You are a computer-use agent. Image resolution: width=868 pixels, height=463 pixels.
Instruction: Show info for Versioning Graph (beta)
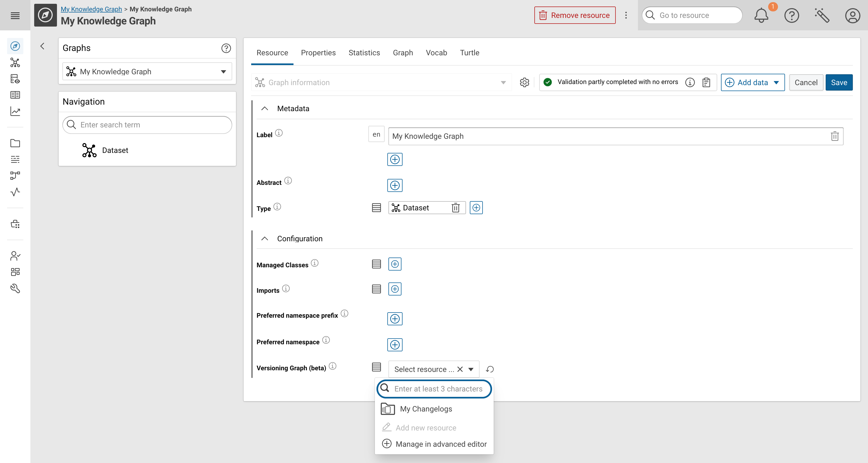pos(333,366)
